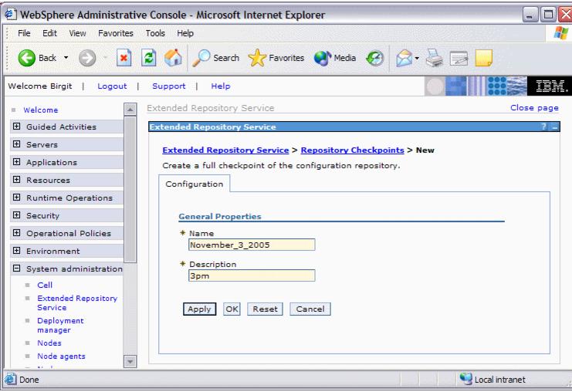Click the Reset button
Viewport: 572px width, 392px height.
click(266, 309)
